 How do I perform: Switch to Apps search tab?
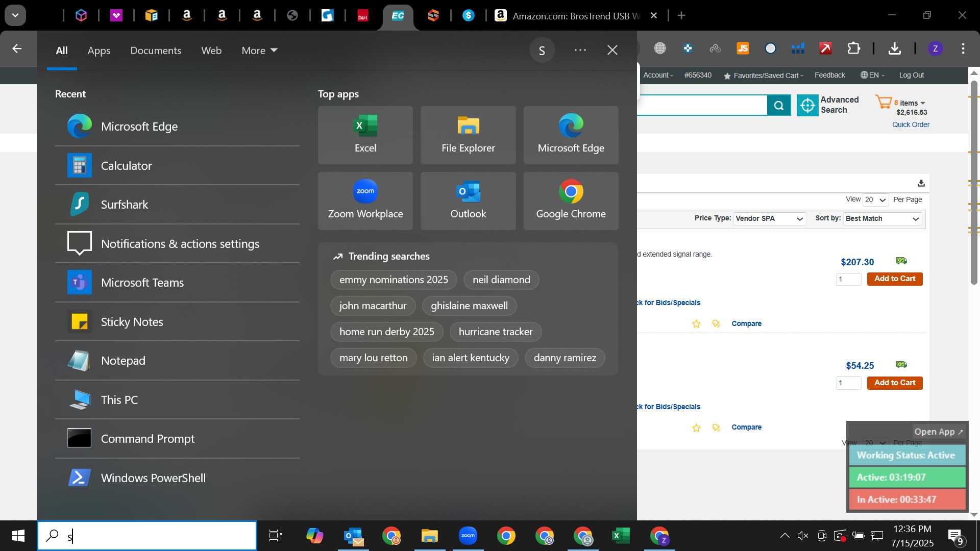pos(99,51)
